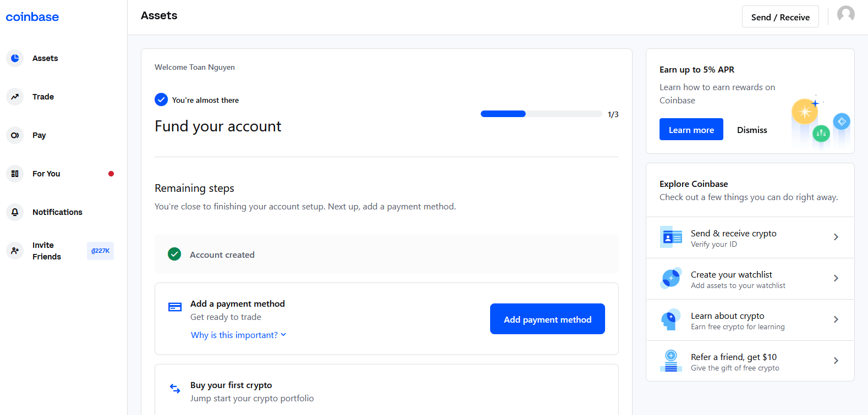Click the Notifications bell icon

pos(15,212)
